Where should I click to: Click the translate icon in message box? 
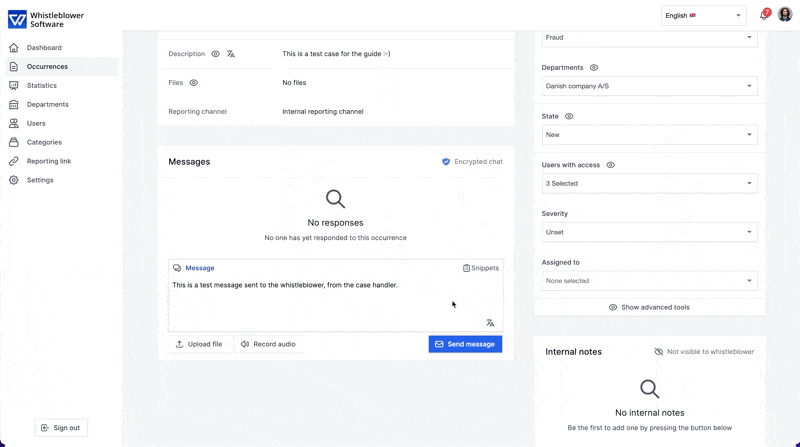490,323
